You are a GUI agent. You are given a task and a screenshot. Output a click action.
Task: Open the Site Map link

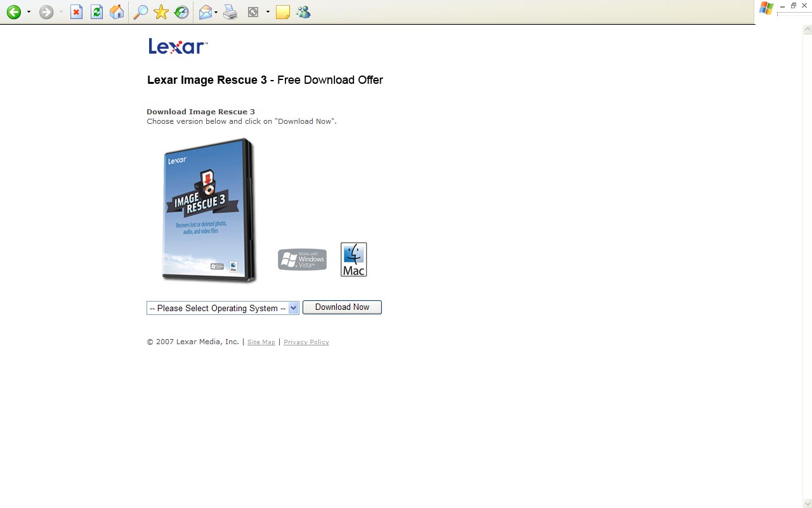261,342
